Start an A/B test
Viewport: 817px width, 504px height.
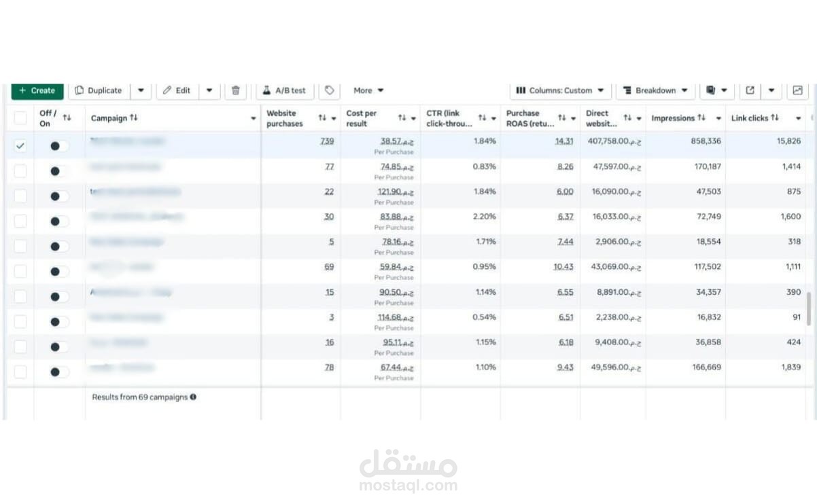click(x=284, y=90)
